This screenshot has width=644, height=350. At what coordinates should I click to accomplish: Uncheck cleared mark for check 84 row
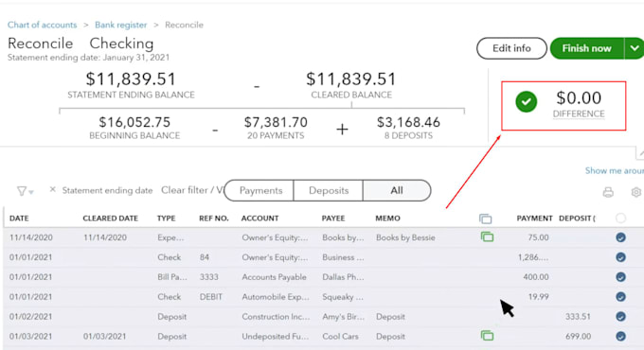pos(620,257)
